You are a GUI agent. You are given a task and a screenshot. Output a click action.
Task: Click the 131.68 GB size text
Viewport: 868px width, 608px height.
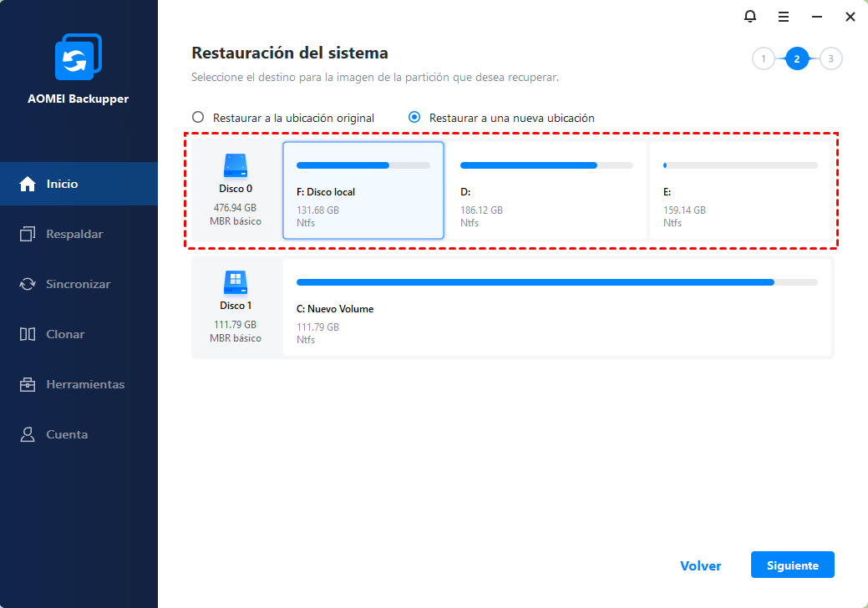coord(317,210)
